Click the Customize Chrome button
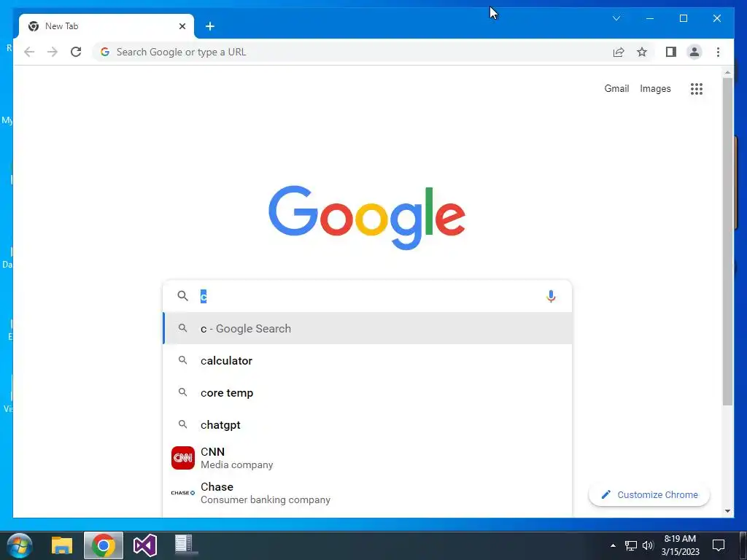 tap(649, 495)
